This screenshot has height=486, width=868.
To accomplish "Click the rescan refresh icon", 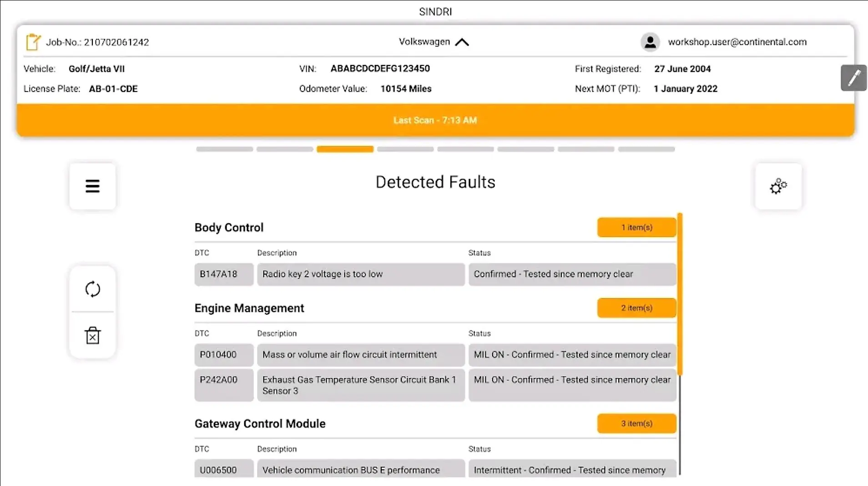I will pos(92,289).
